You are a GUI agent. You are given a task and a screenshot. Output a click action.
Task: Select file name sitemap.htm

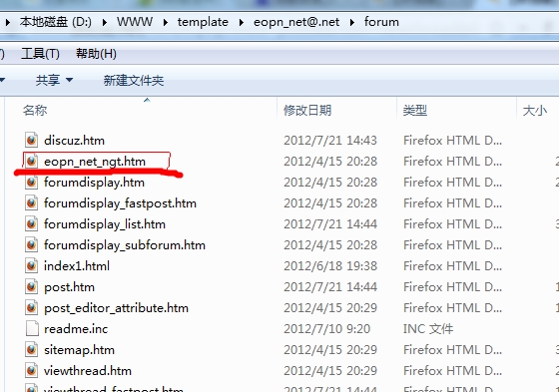pyautogui.click(x=79, y=350)
